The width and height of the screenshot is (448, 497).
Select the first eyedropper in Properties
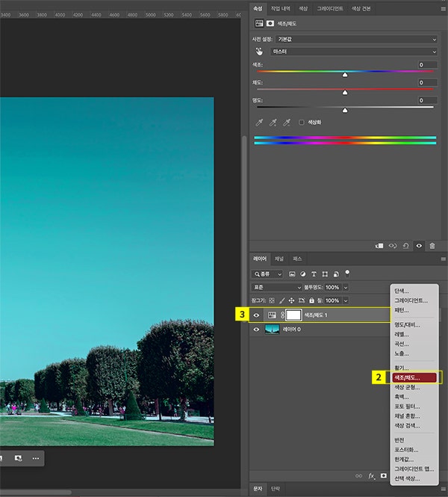coord(259,123)
